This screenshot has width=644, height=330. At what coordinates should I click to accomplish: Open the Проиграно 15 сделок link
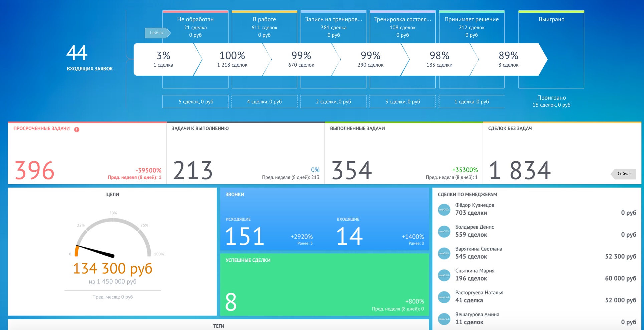pos(551,101)
